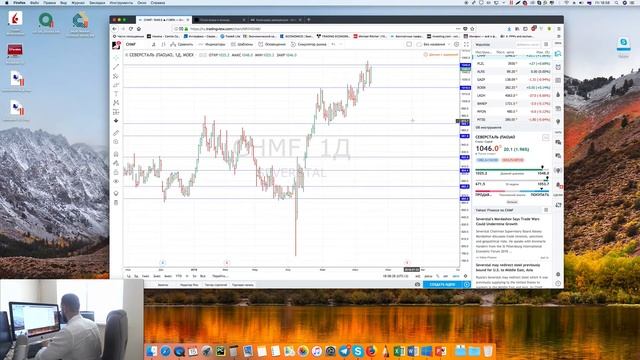Open Finder from the Dock
Viewport: 640px width, 360px height.
151,351
